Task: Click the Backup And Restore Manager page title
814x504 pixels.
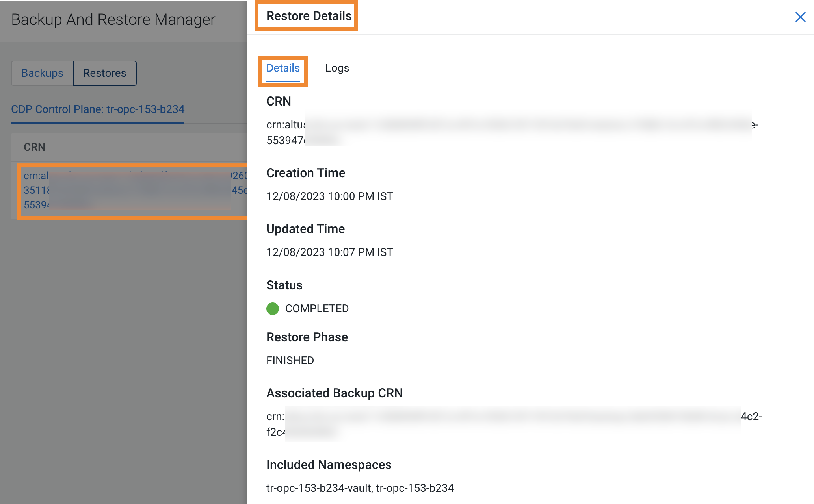Action: (x=113, y=19)
